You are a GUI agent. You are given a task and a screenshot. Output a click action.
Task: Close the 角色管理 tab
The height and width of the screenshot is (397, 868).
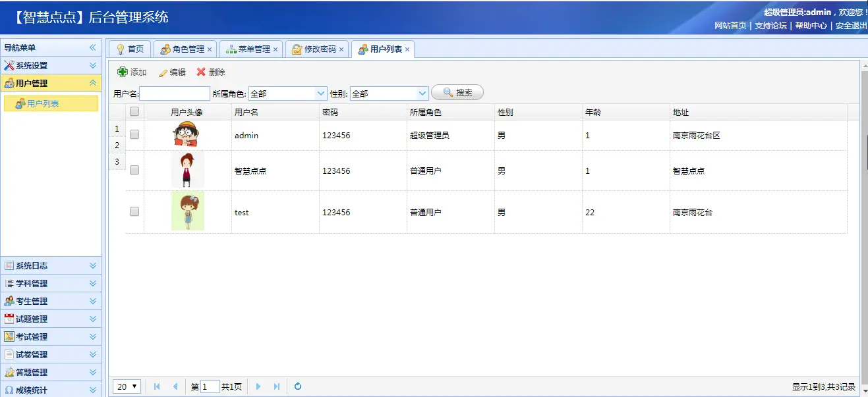210,49
